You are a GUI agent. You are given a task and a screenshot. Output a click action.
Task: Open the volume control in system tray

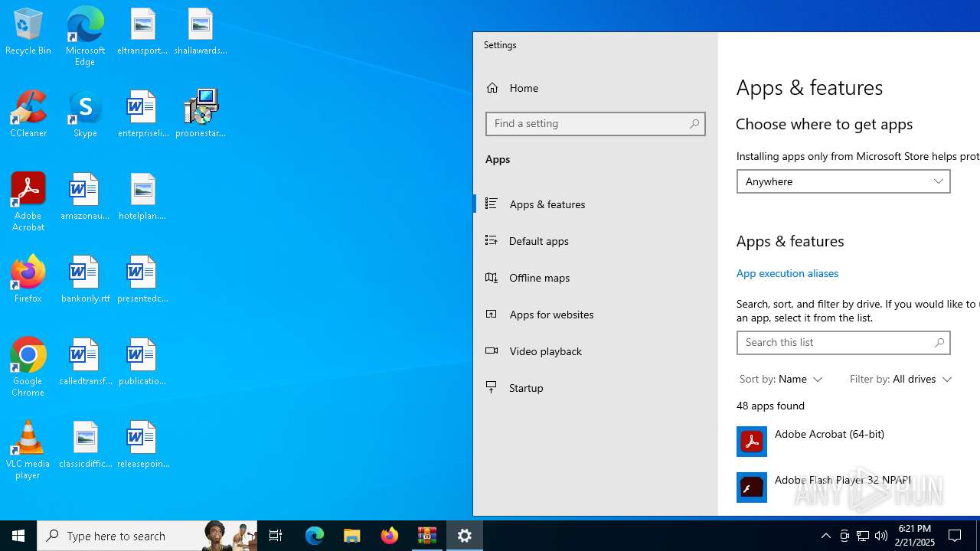[881, 536]
